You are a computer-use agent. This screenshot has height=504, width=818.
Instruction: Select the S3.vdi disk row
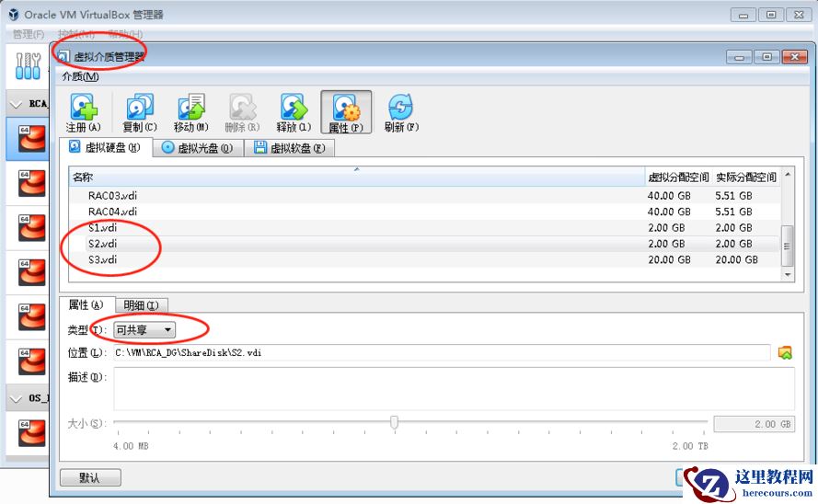click(424, 259)
